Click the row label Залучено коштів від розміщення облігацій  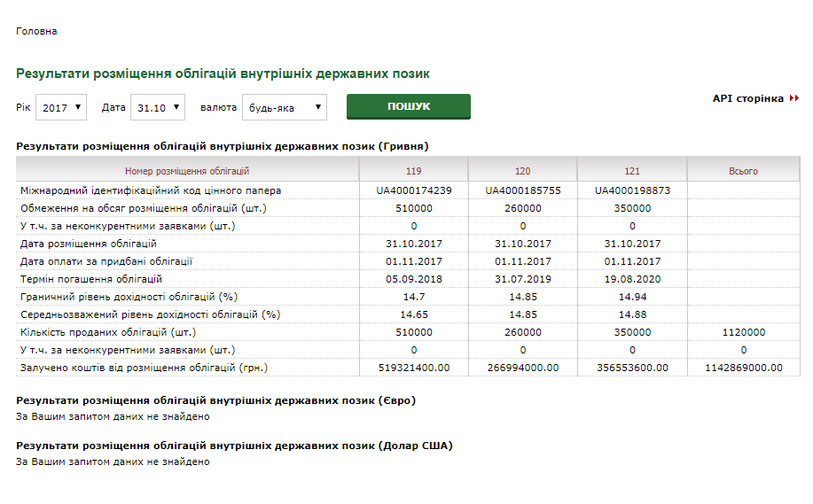(x=145, y=368)
